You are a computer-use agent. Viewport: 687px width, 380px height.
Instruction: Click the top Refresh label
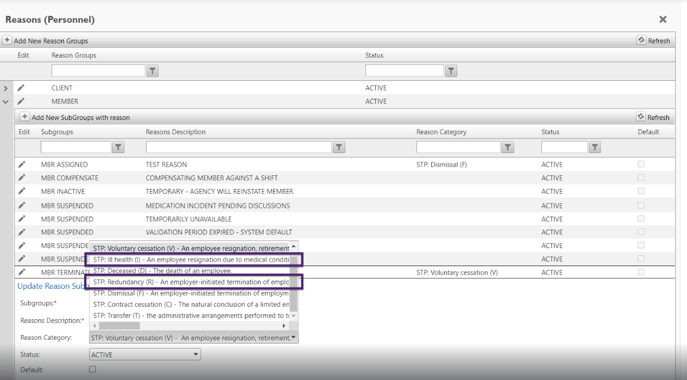coord(659,41)
